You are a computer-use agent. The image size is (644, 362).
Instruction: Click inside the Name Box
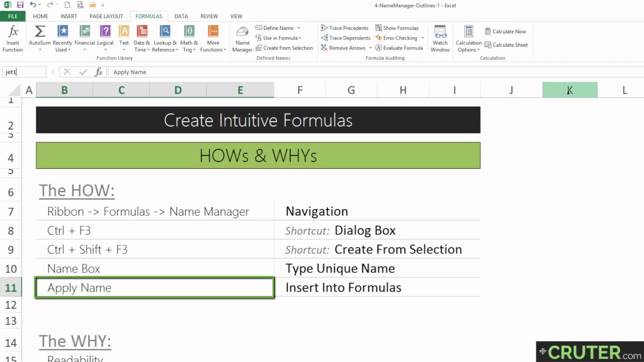pos(24,72)
